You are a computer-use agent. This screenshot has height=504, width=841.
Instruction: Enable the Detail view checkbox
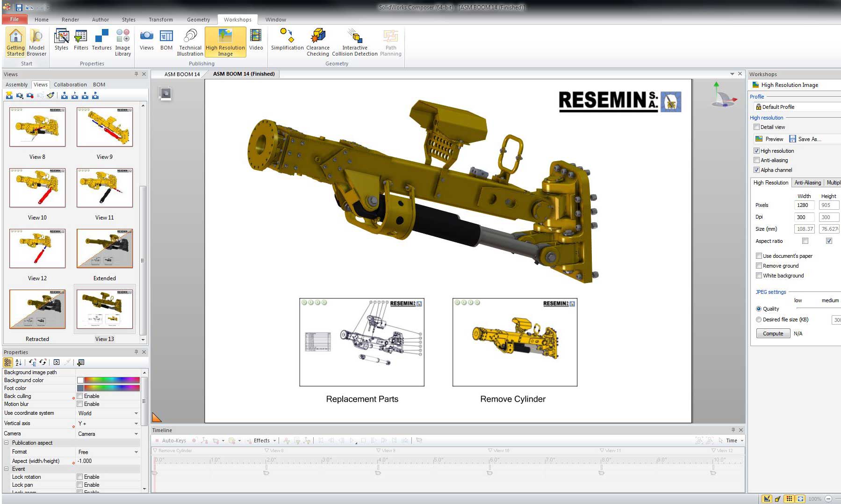point(756,127)
